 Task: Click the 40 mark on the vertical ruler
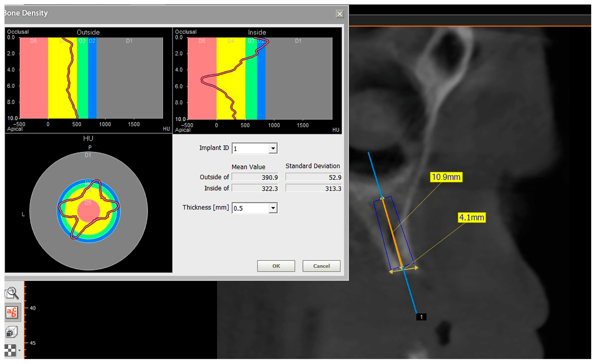coord(33,308)
